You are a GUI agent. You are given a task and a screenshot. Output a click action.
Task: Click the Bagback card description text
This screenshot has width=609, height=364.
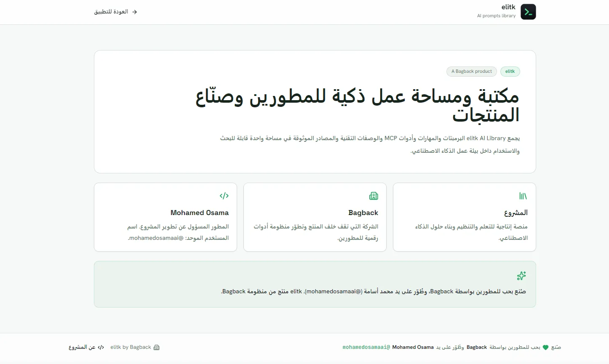point(316,232)
